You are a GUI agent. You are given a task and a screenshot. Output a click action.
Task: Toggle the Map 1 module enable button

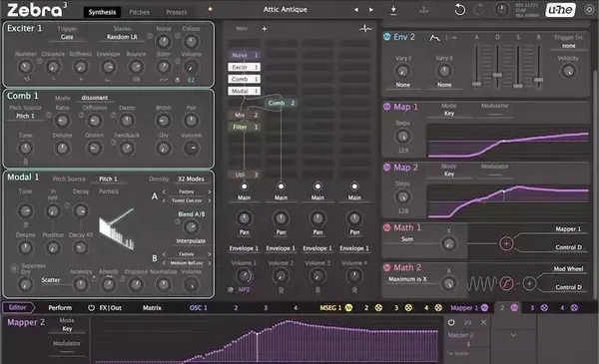(387, 107)
